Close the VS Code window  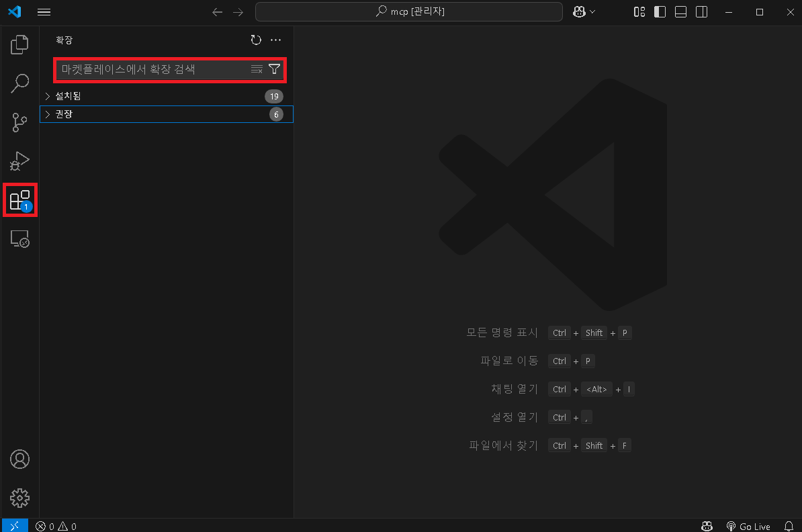[790, 12]
